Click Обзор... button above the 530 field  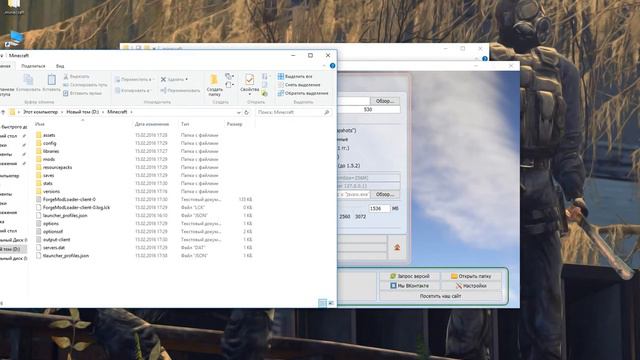pos(384,101)
